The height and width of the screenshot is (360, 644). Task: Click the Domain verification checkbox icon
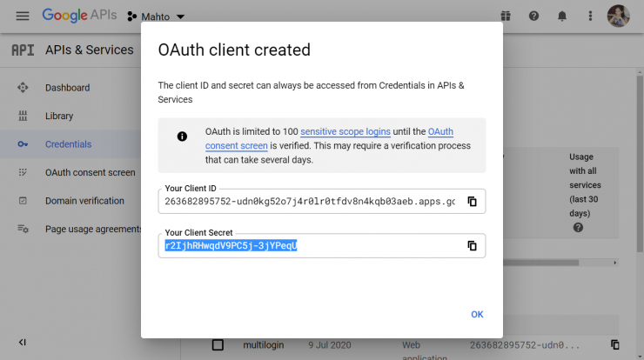point(23,201)
